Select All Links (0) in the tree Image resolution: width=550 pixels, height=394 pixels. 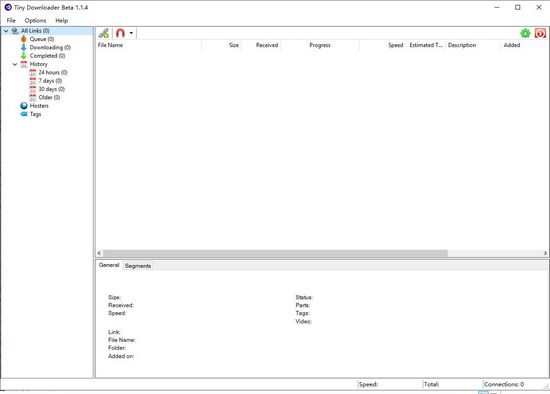click(x=35, y=31)
